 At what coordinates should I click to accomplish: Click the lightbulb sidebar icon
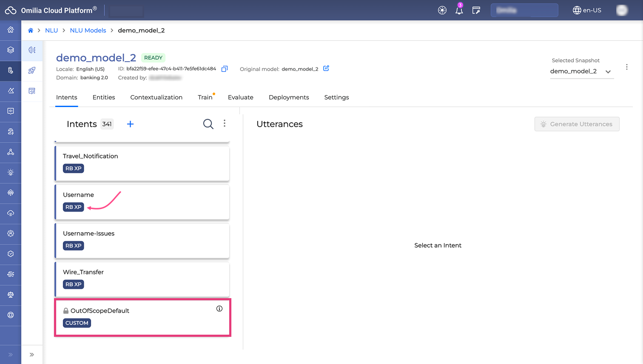point(11,172)
